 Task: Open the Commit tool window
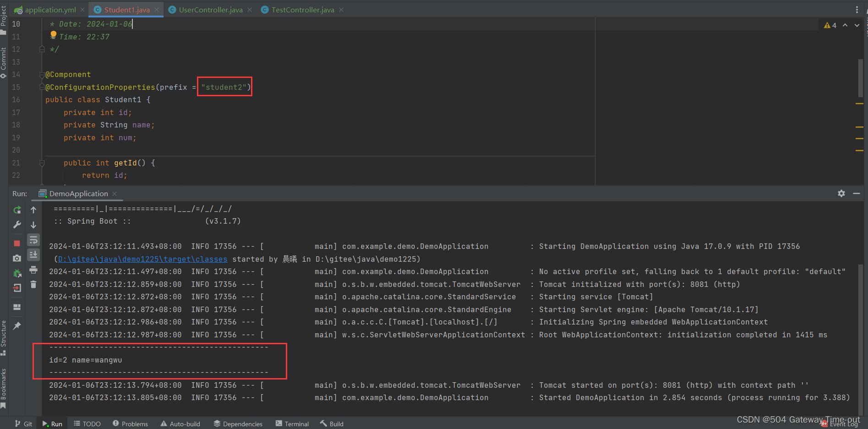tap(4, 63)
